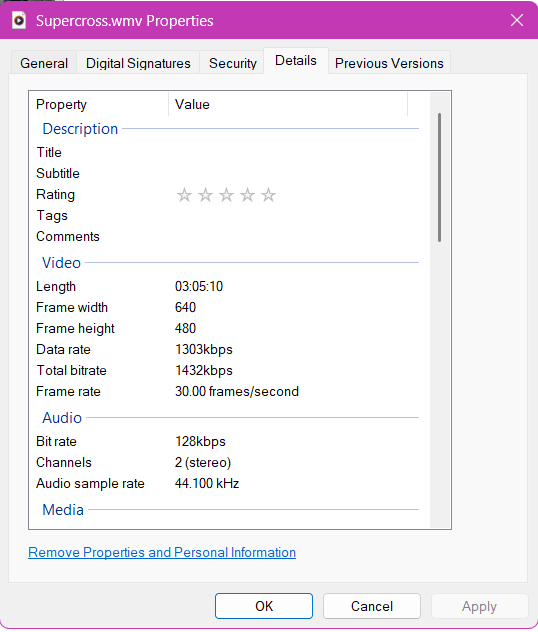This screenshot has height=632, width=538.
Task: Select the Frame width value 640
Action: tap(185, 308)
